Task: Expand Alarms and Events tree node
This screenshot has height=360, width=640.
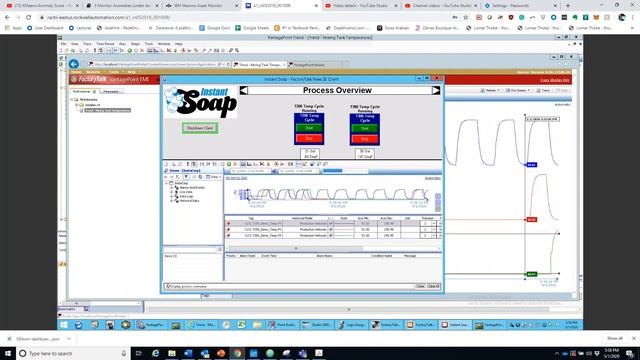Action: pos(172,188)
